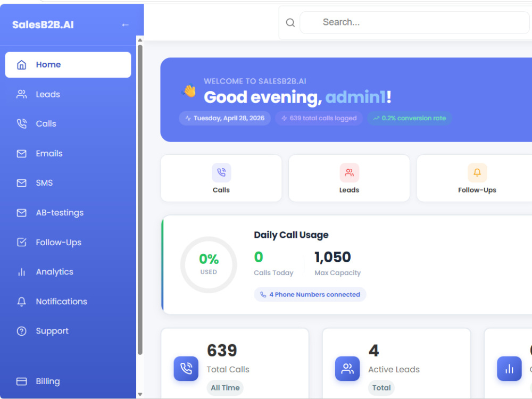Click the Active Leads people icon tile
Screen dimensions: 532x399
(347, 369)
